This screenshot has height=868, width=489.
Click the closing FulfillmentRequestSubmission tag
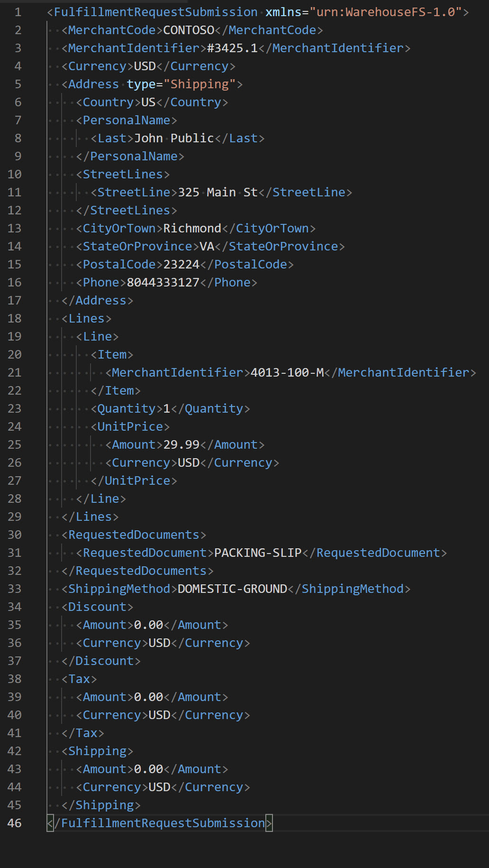pos(160,823)
